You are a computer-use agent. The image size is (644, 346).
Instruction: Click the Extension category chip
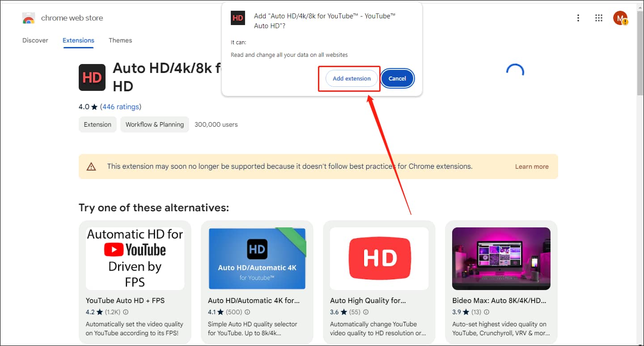click(x=97, y=124)
